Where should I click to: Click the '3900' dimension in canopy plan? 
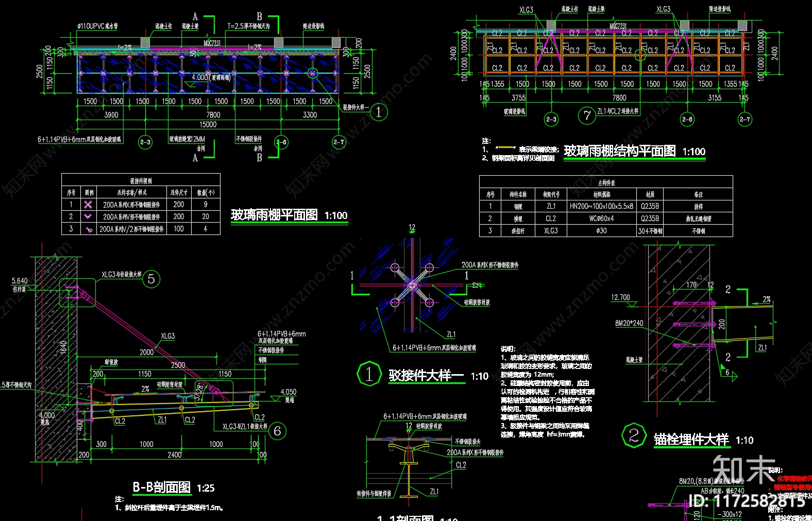point(111,114)
